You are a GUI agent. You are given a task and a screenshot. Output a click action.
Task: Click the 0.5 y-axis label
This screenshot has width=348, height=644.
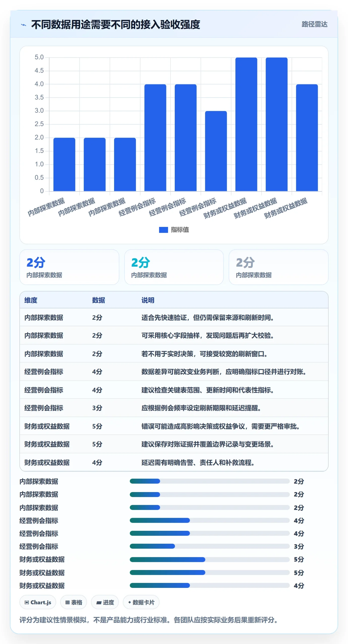tap(39, 178)
